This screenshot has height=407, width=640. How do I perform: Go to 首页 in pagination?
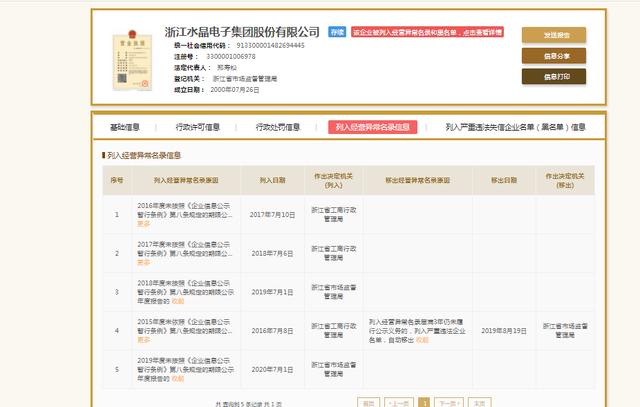click(x=369, y=402)
